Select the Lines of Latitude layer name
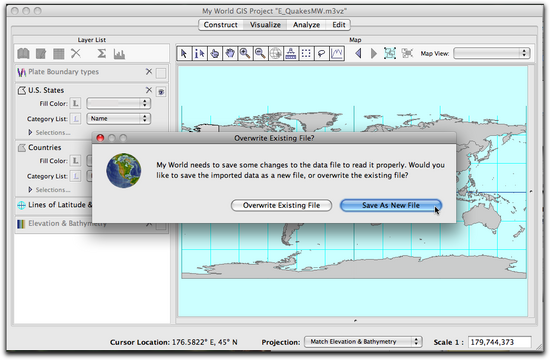The width and height of the screenshot is (550, 360). tap(60, 205)
